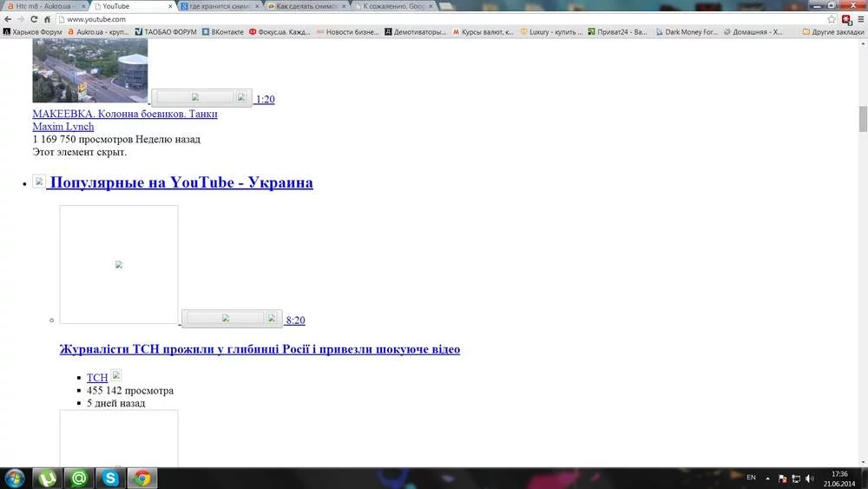Image resolution: width=868 pixels, height=489 pixels.
Task: Open the red extension icon in toolbar
Action: pyautogui.click(x=846, y=19)
